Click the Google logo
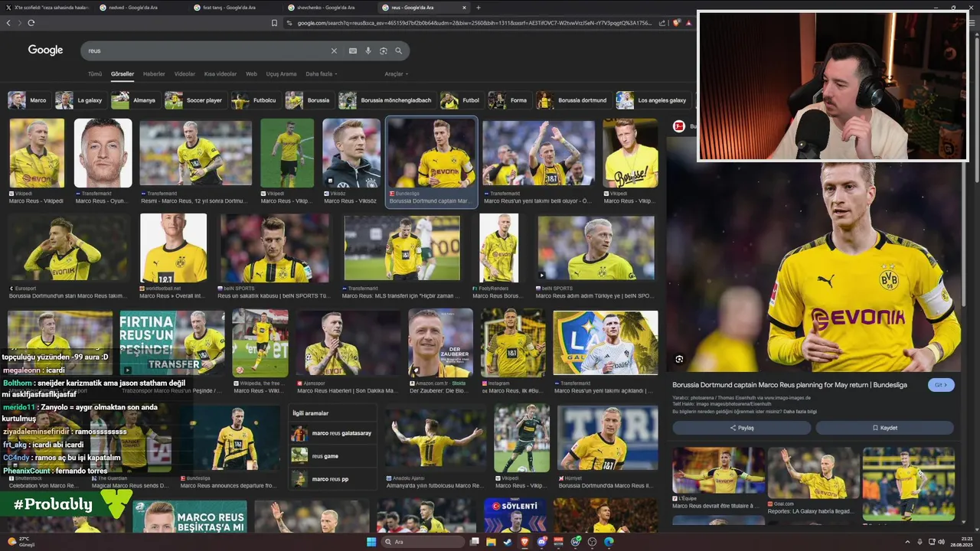980x551 pixels. pos(45,50)
